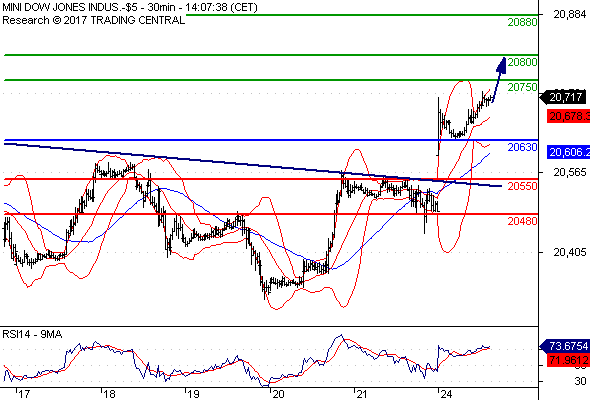
Task: Click the blue RSI value tag 73.6754
Action: click(x=565, y=346)
